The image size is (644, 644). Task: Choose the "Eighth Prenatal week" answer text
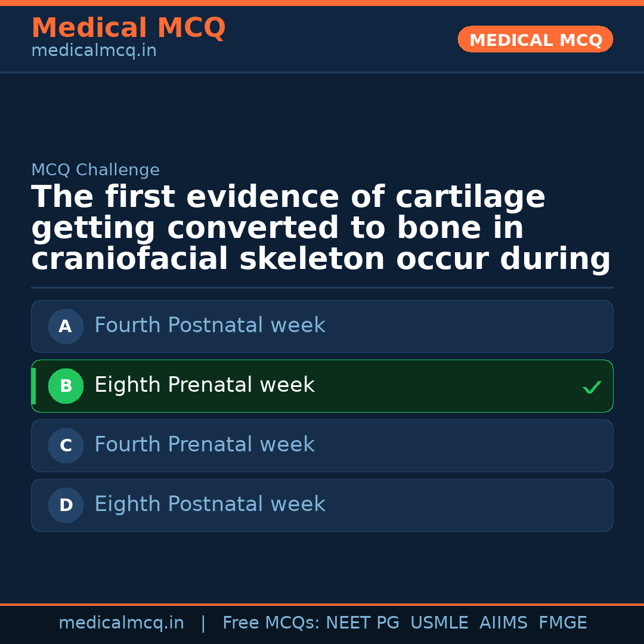205,385
